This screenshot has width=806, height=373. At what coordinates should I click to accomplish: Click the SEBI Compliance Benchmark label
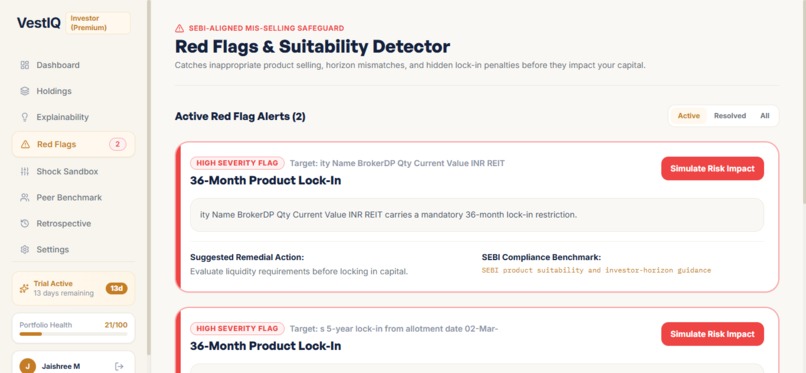click(x=541, y=257)
